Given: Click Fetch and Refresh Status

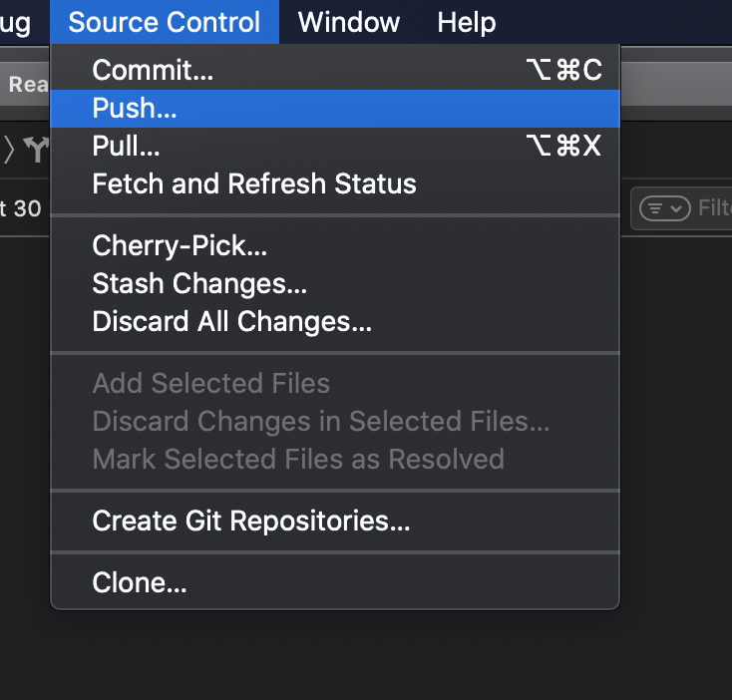Looking at the screenshot, I should [x=254, y=184].
